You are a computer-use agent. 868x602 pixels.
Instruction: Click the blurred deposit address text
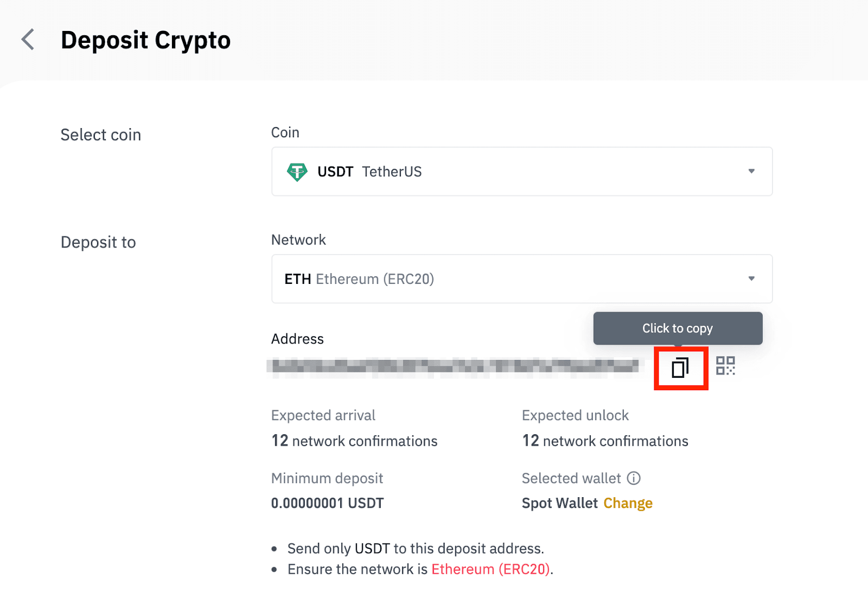coord(455,367)
